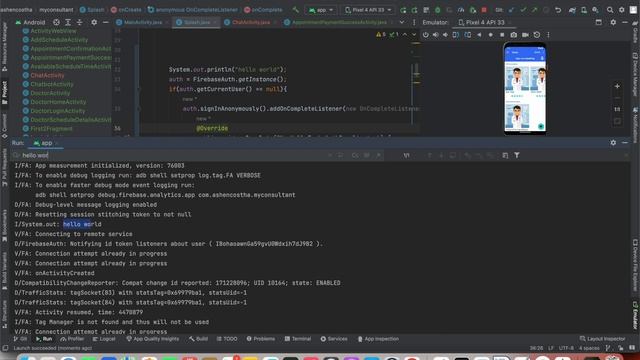
Task: Open the TODO tool window
Action: [227, 339]
